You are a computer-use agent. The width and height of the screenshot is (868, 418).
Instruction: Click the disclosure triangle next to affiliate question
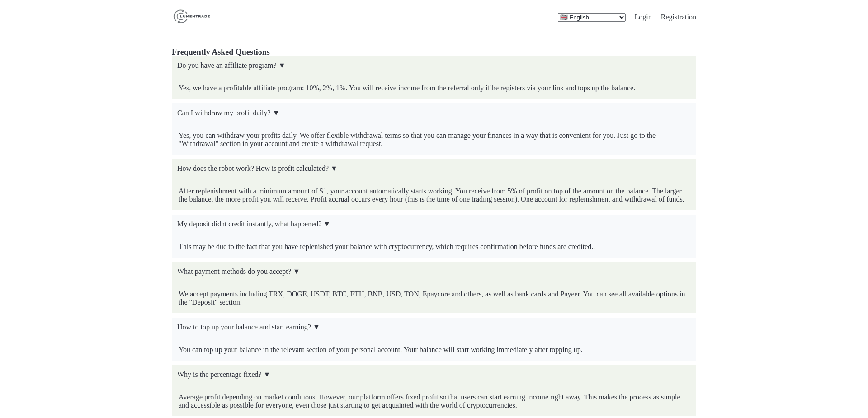click(281, 66)
